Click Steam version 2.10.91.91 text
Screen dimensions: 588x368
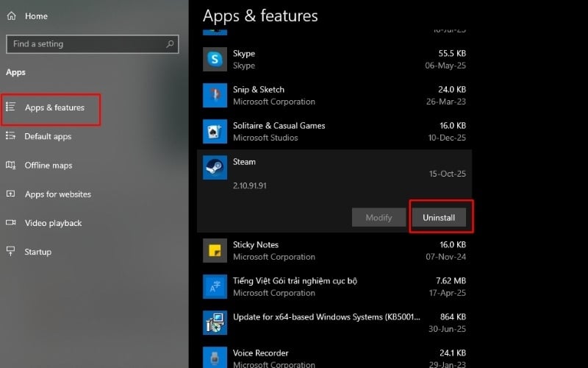[249, 185]
